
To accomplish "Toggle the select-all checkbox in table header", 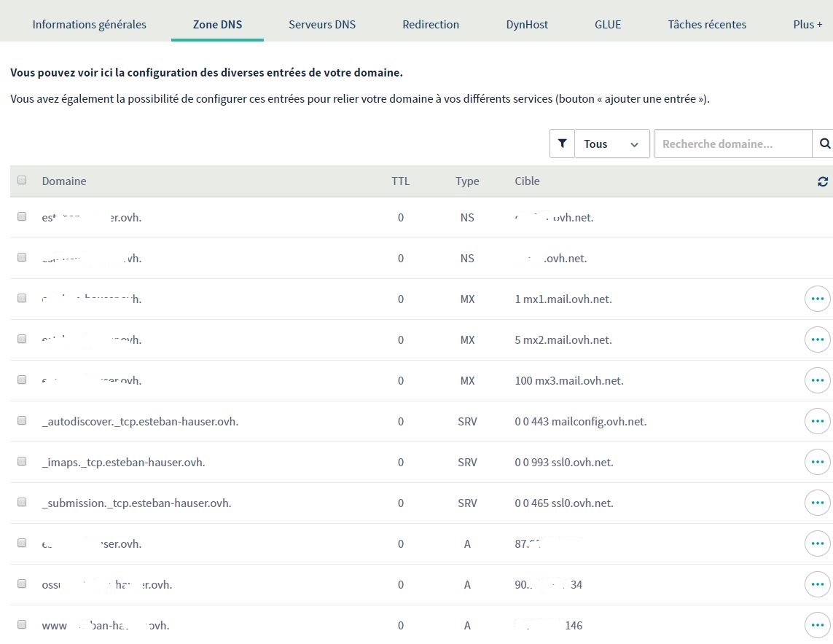I will (x=22, y=181).
